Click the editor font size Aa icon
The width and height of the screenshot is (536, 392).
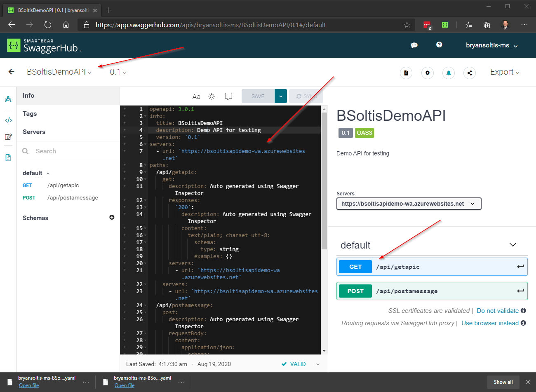[x=196, y=96]
